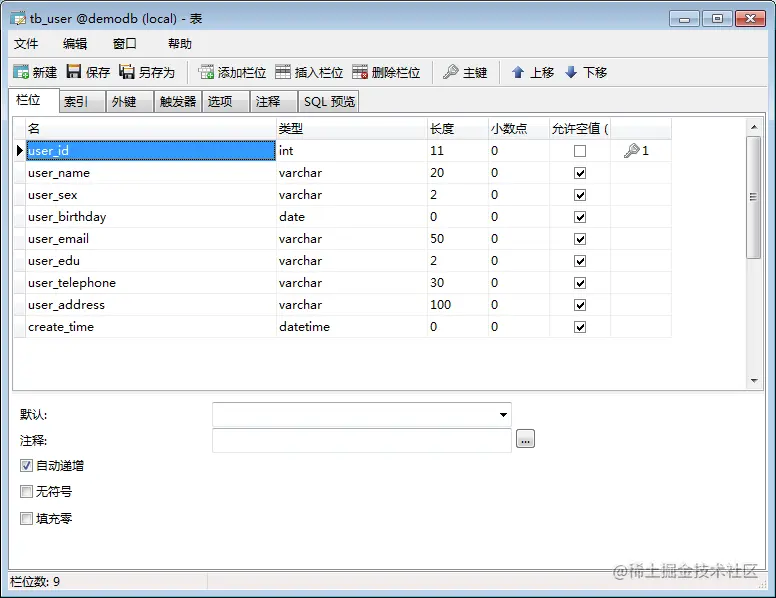Click the table icon in title bar
The height and width of the screenshot is (598, 776).
click(x=18, y=19)
